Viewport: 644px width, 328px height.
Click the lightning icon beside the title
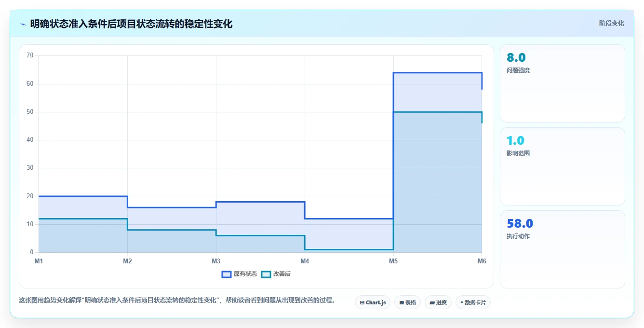click(x=23, y=24)
